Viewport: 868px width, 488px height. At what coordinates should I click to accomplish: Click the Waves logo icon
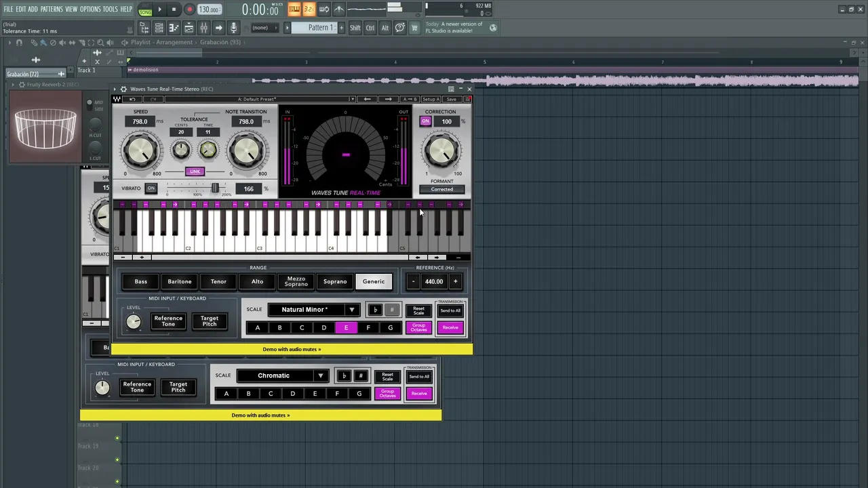117,99
